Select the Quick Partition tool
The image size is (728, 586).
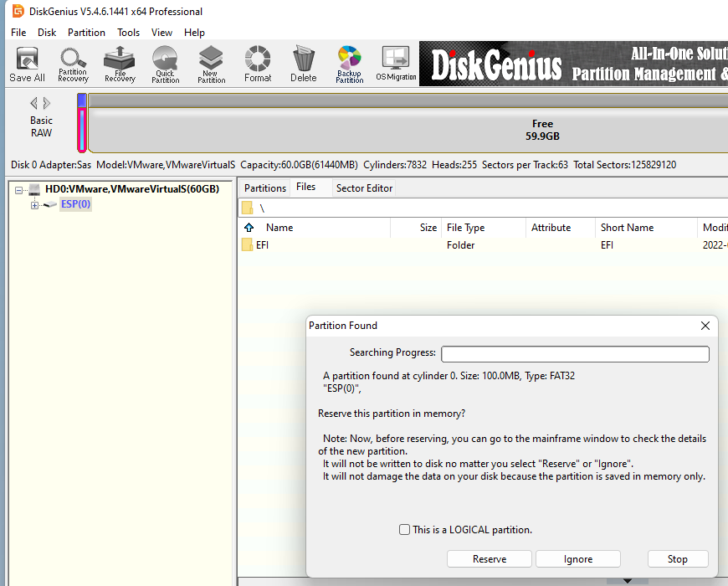click(x=166, y=64)
